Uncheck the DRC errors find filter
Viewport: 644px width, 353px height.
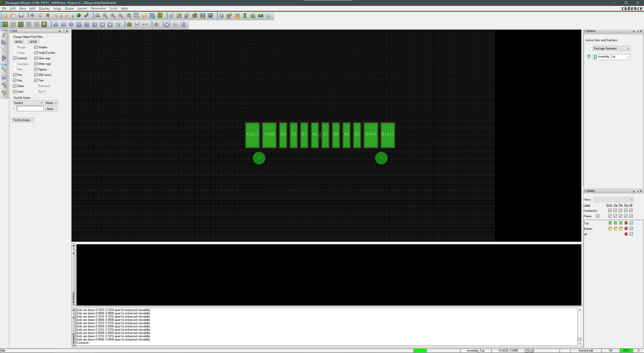(x=36, y=75)
